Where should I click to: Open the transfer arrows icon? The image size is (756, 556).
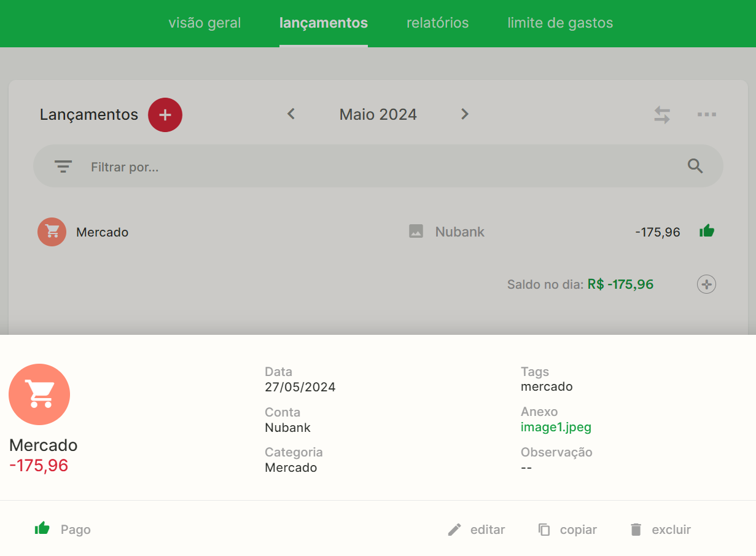click(x=662, y=115)
